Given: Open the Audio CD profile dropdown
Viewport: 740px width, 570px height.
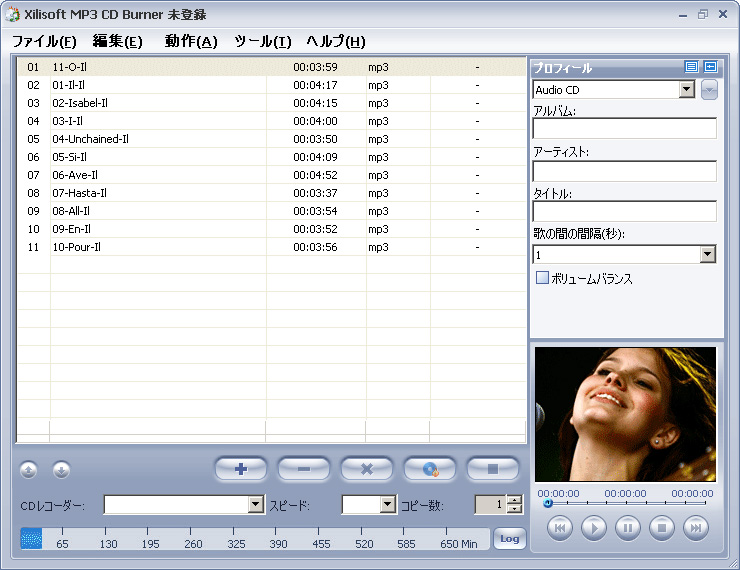Looking at the screenshot, I should click(686, 90).
